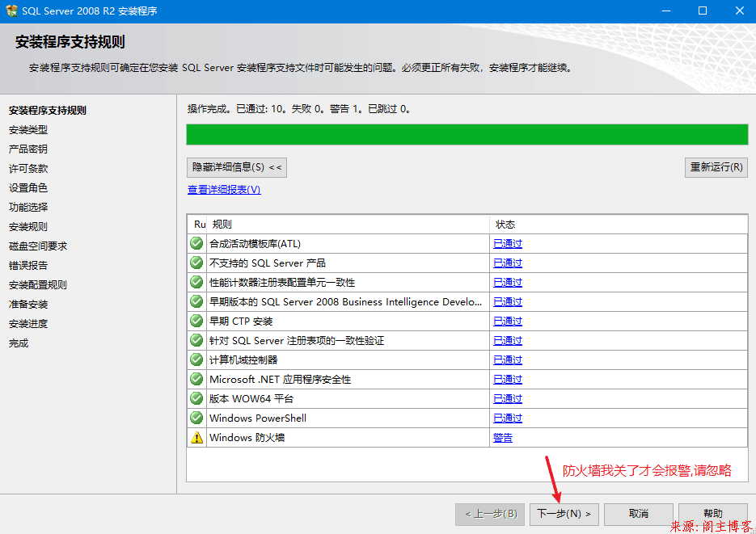The image size is (756, 534).
Task: Open 已通过 link for Business Intelligence rule
Action: [508, 302]
